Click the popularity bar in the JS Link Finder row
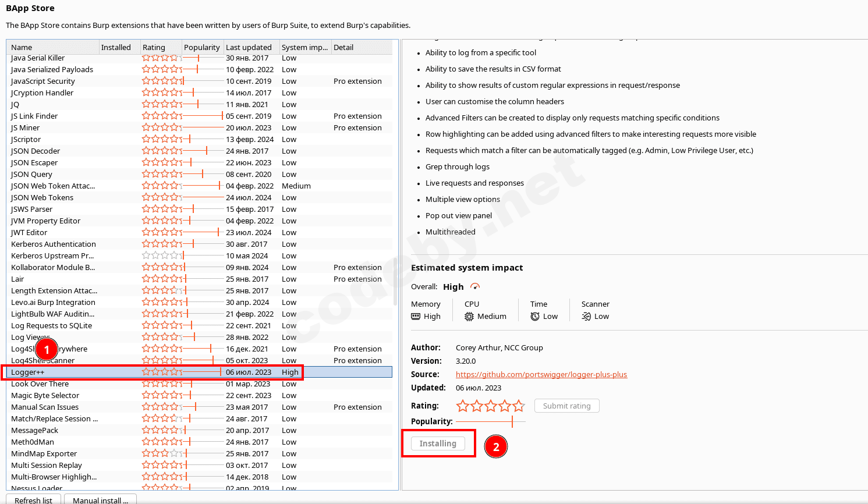The height and width of the screenshot is (504, 868). pos(203,116)
